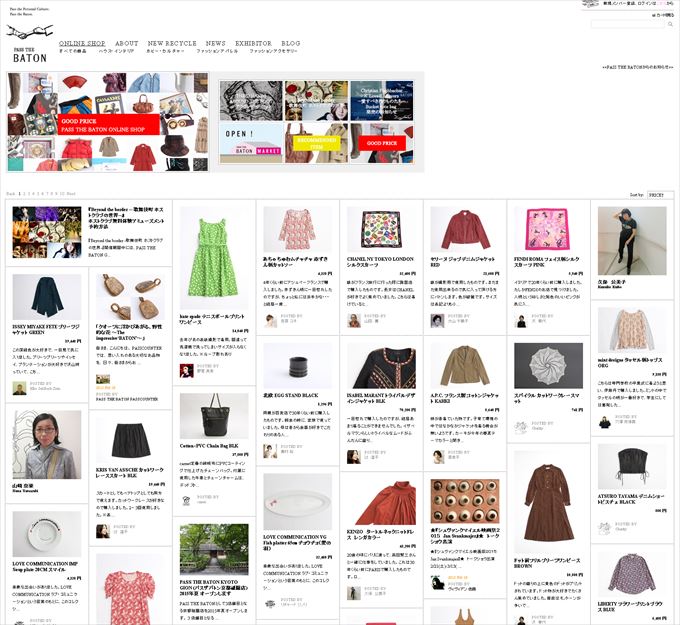Open the Christian Fischbacher banner tile
Viewport: 680px width, 625px height.
pyautogui.click(x=382, y=101)
